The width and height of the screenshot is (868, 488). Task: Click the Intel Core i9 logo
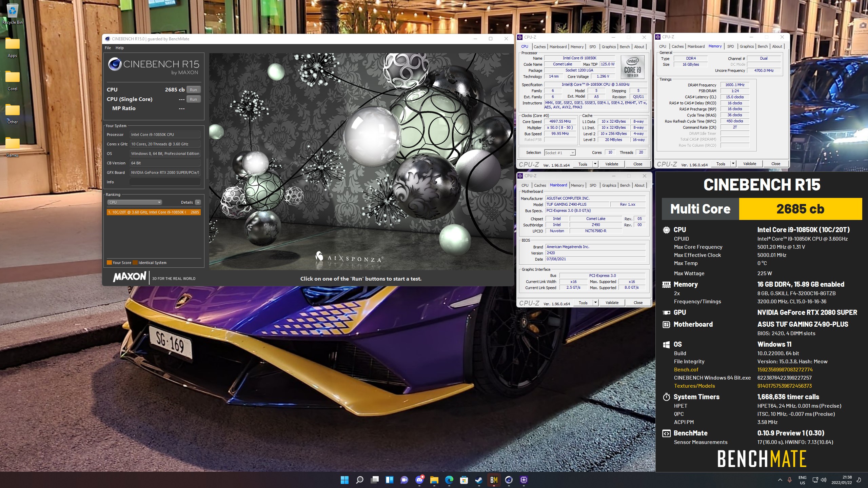click(632, 67)
